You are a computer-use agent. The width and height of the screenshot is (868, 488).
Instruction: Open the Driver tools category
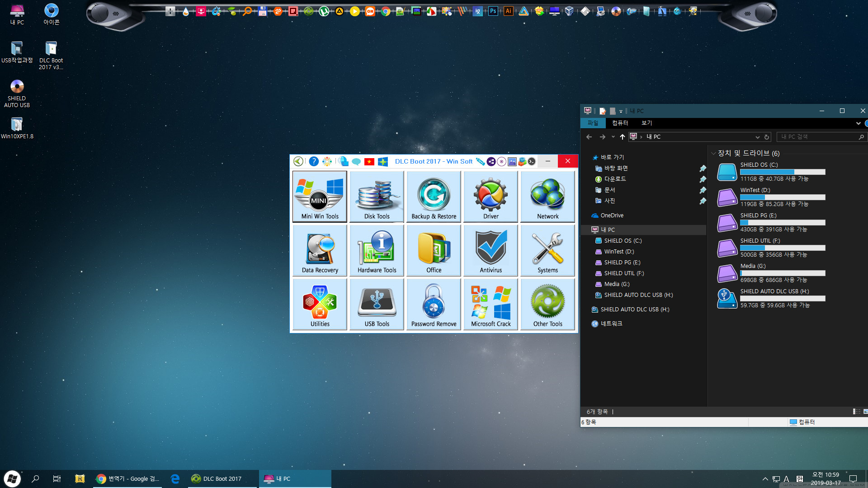(491, 197)
